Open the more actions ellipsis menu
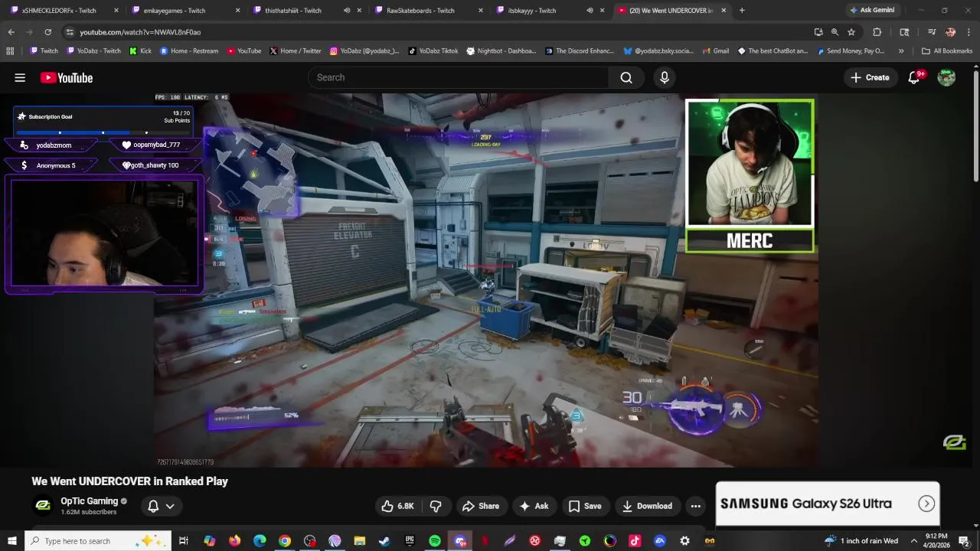This screenshot has height=551, width=980. click(x=695, y=506)
